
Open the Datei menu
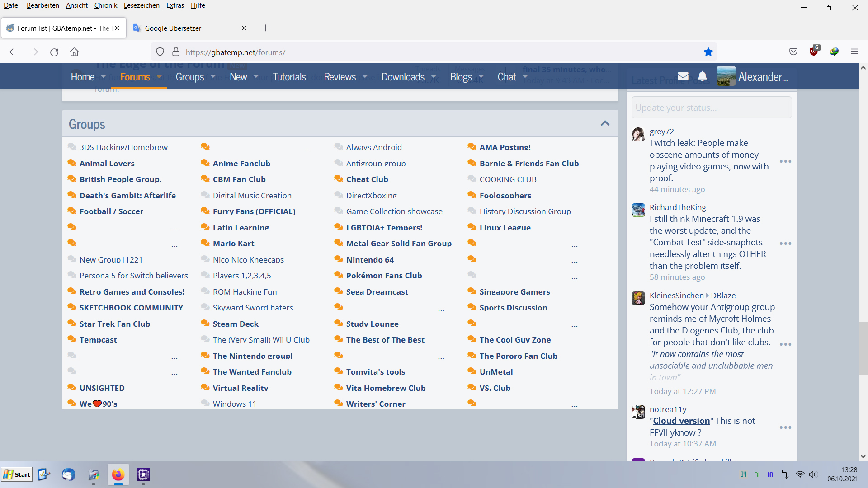coord(12,5)
